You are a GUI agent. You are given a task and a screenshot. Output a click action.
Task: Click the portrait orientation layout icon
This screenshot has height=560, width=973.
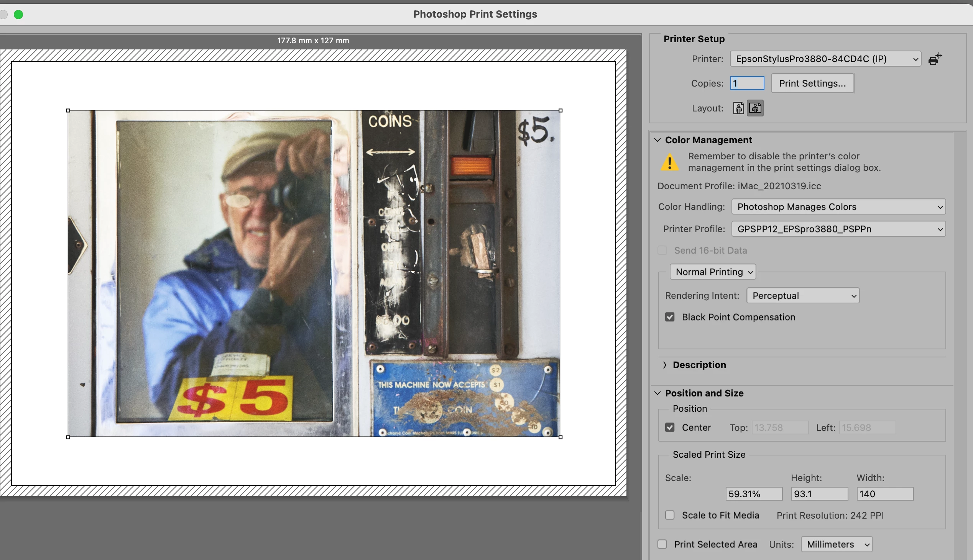click(x=738, y=108)
